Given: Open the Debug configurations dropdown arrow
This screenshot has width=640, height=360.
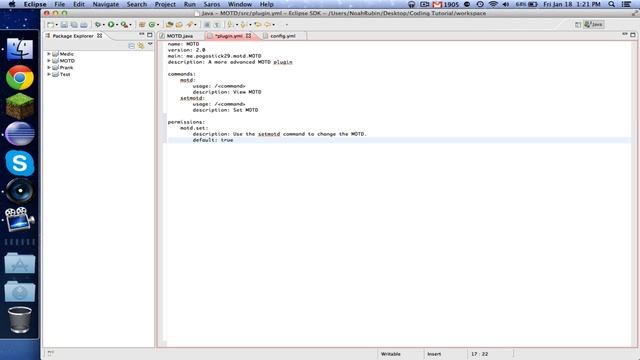Looking at the screenshot, I should [104, 25].
